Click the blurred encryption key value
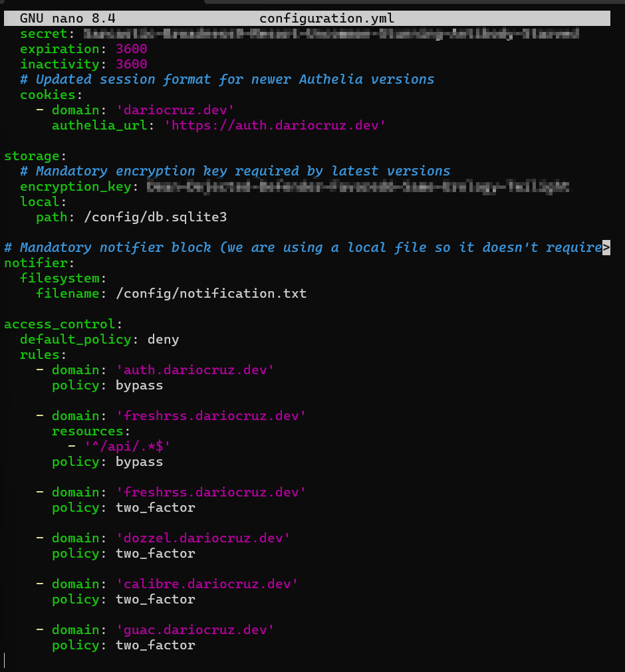This screenshot has width=625, height=672. (358, 187)
